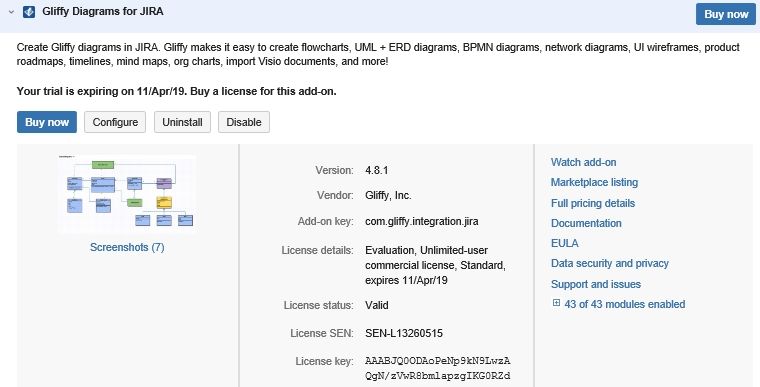This screenshot has width=760, height=387.
Task: Uninstall the Gliffy add-on
Action: [x=182, y=122]
